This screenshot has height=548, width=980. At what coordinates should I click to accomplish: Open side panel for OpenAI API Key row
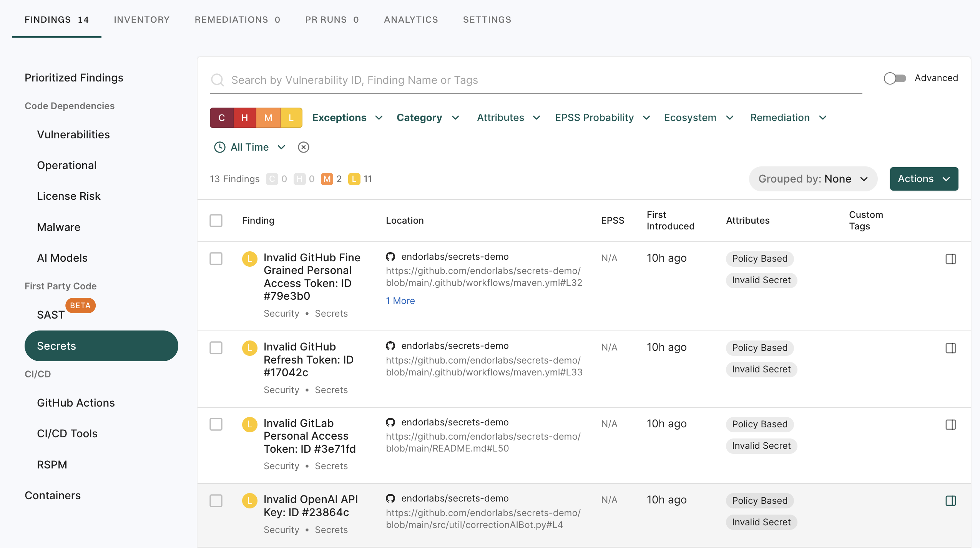pyautogui.click(x=951, y=501)
